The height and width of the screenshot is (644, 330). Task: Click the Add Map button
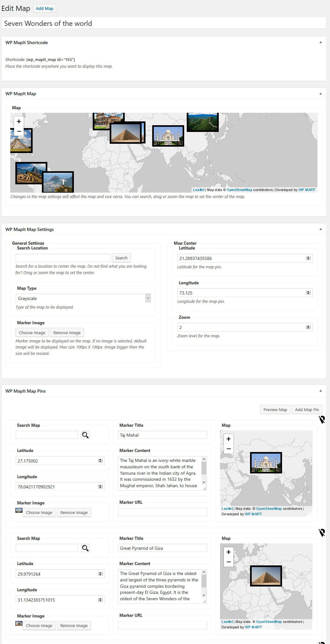click(44, 8)
